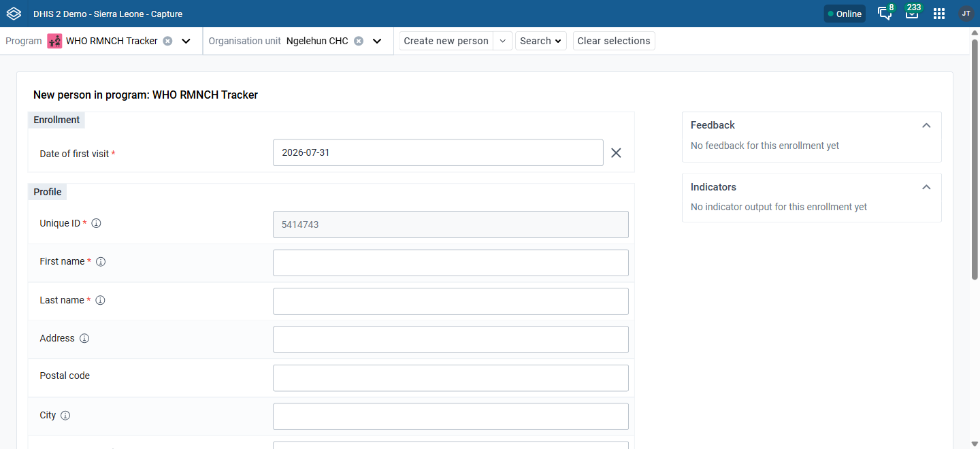
Task: Open the Search dropdown menu
Action: pos(541,41)
